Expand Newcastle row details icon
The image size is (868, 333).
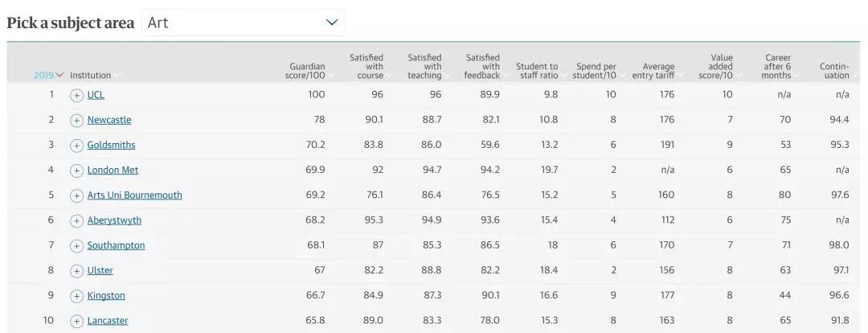click(76, 121)
